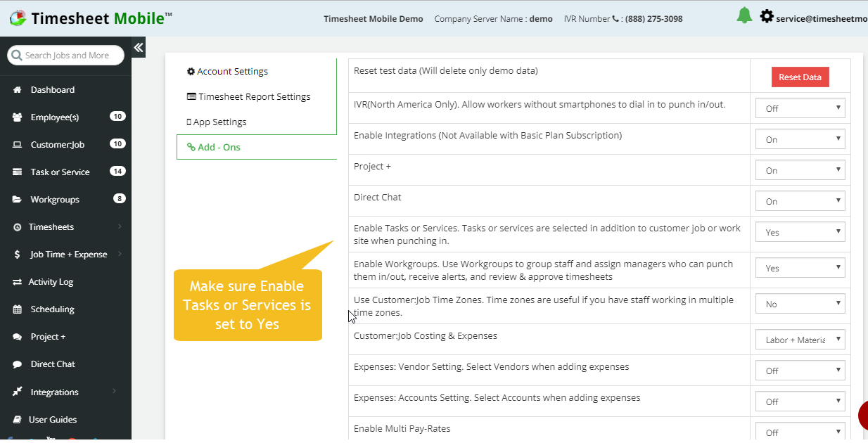
Task: Click the Search Jobs and More field
Action: click(65, 56)
